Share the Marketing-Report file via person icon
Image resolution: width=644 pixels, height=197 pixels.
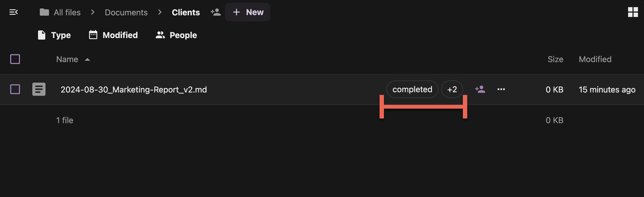(480, 89)
